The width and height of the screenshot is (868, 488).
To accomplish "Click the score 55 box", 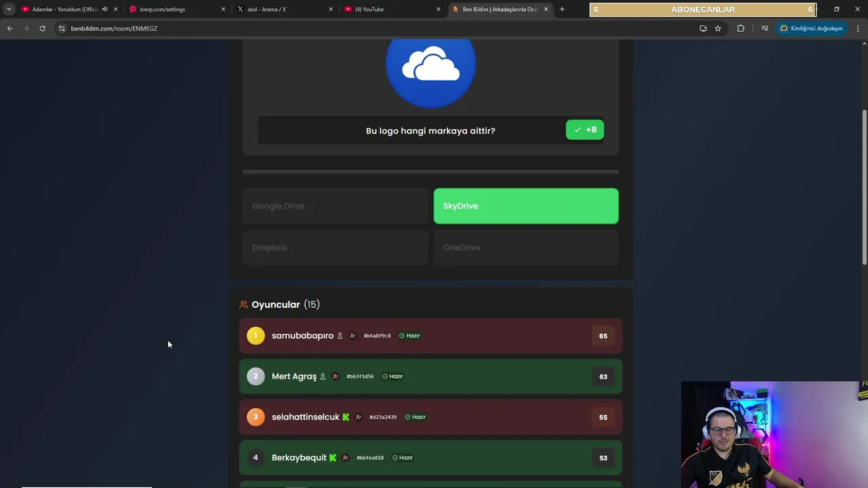I will point(603,418).
